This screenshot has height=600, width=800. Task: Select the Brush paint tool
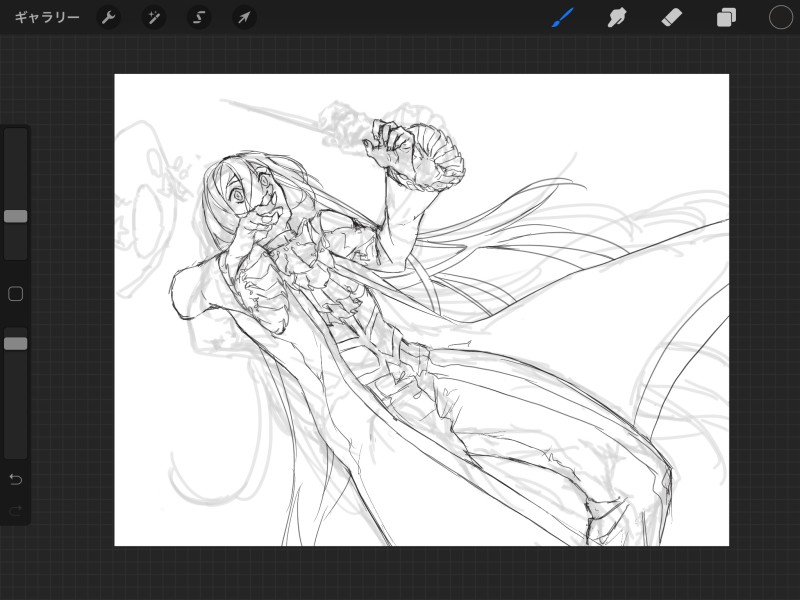(563, 17)
